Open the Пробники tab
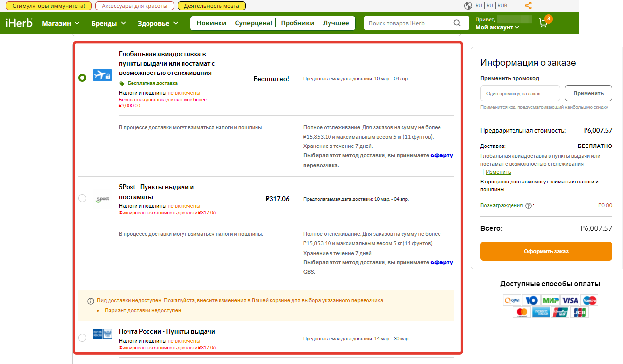 [x=297, y=23]
